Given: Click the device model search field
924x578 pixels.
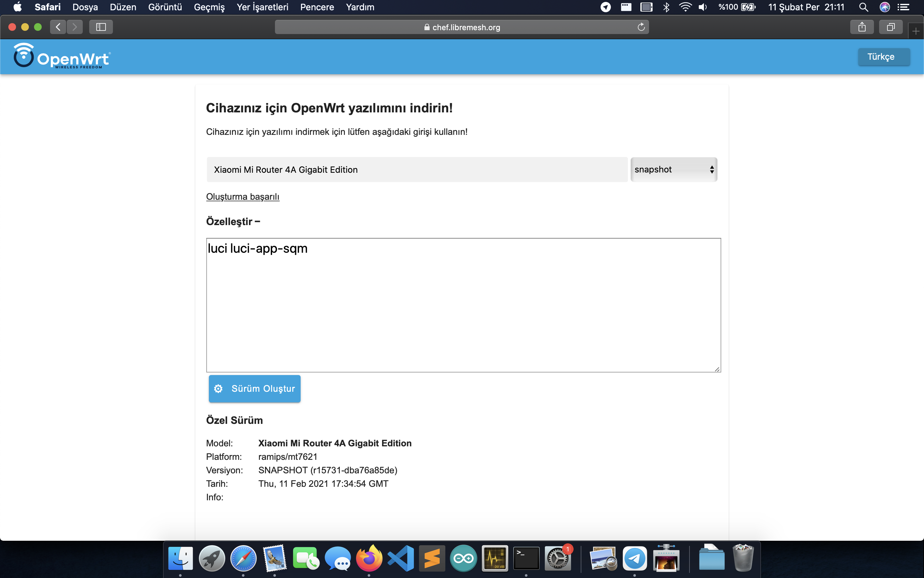Looking at the screenshot, I should click(417, 169).
